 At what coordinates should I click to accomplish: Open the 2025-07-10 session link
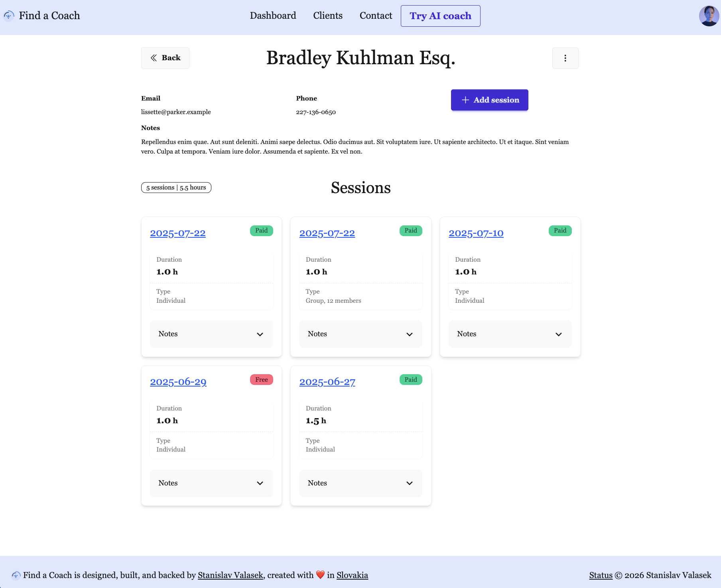[476, 233]
